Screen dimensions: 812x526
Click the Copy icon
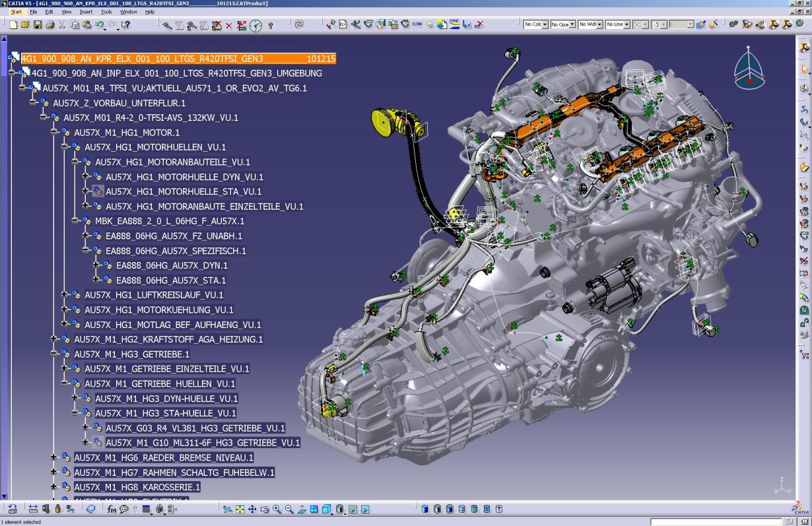click(x=75, y=24)
